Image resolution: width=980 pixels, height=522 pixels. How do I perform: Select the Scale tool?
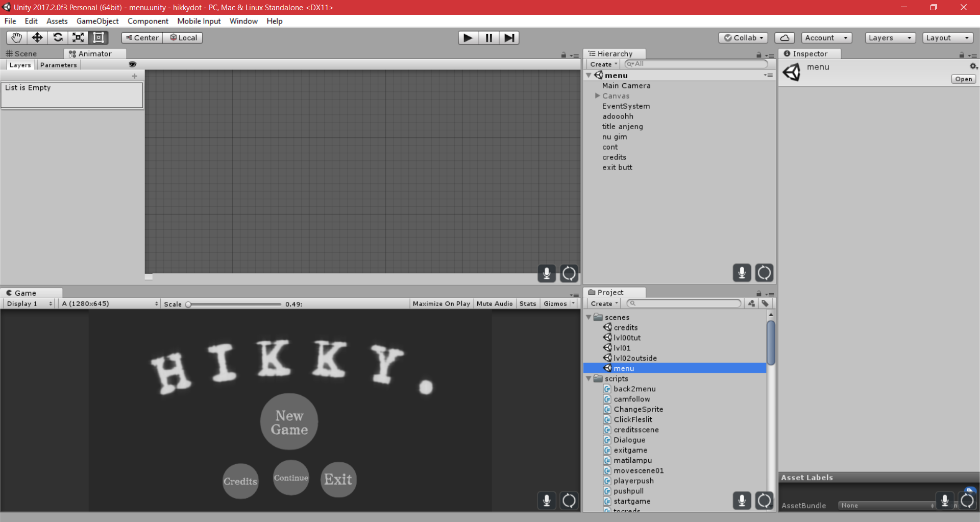78,37
